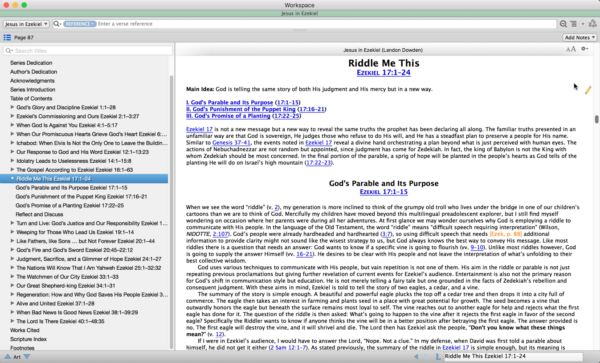Click the Riddle Me This location field at the bottom
The image size is (600, 363).
coord(513,356)
